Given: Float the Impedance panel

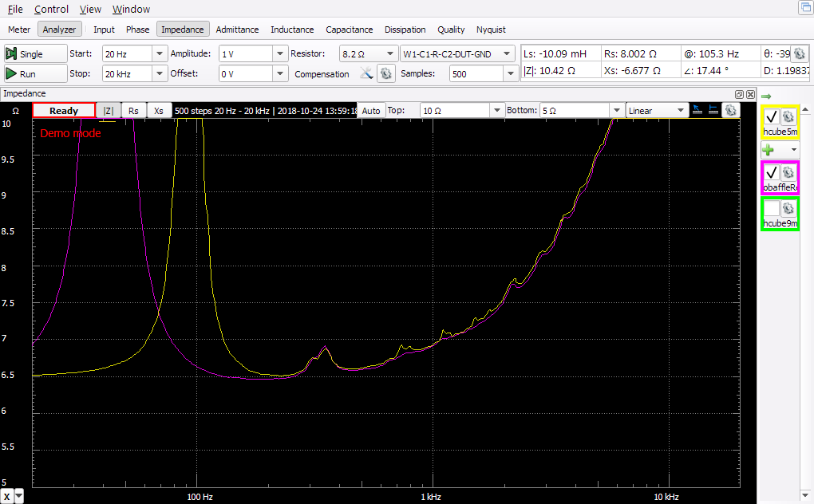Looking at the screenshot, I should [739, 94].
